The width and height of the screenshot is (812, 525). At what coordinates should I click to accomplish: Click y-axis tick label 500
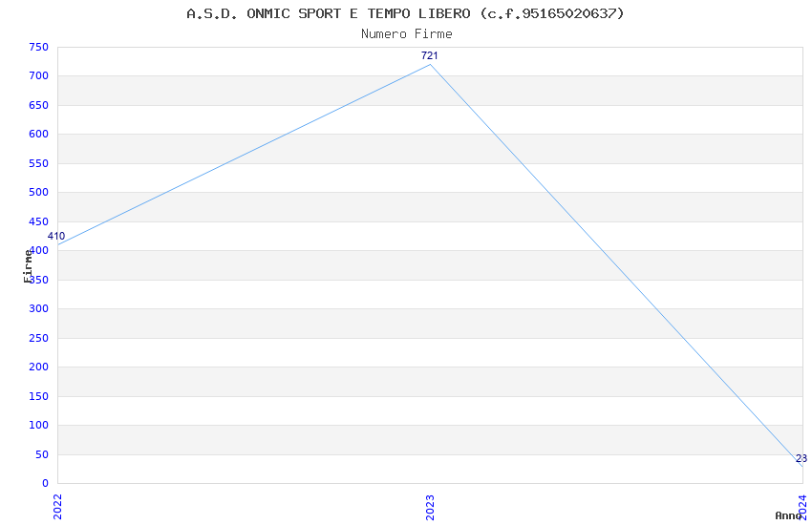click(39, 193)
